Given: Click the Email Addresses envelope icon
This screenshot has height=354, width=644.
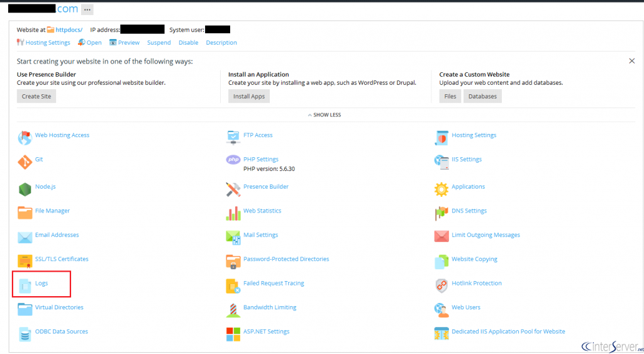Looking at the screenshot, I should (25, 238).
